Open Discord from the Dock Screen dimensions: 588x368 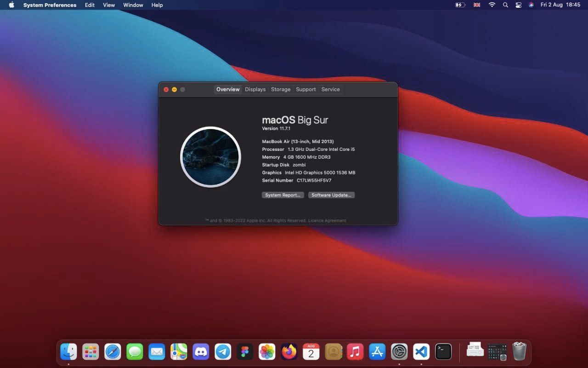[201, 352]
